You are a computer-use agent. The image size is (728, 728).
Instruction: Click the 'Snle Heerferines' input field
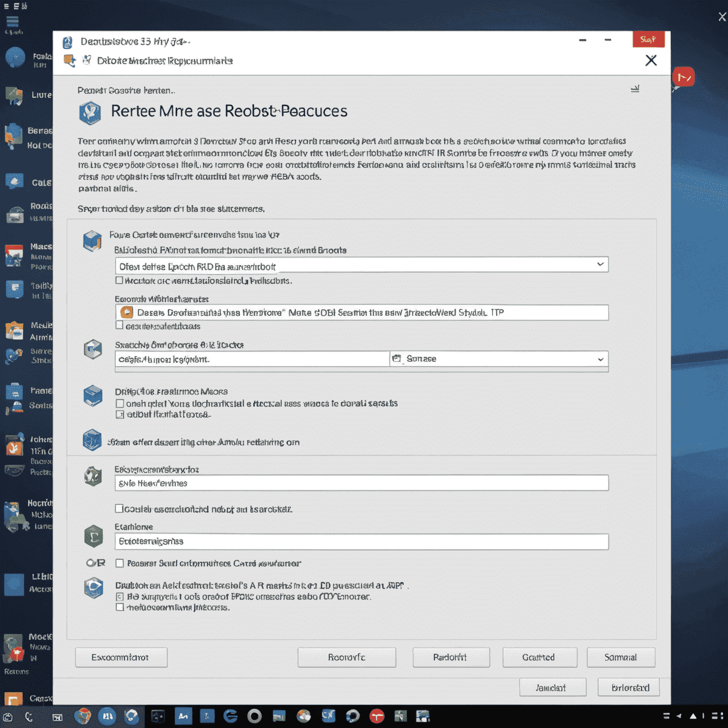pyautogui.click(x=362, y=483)
